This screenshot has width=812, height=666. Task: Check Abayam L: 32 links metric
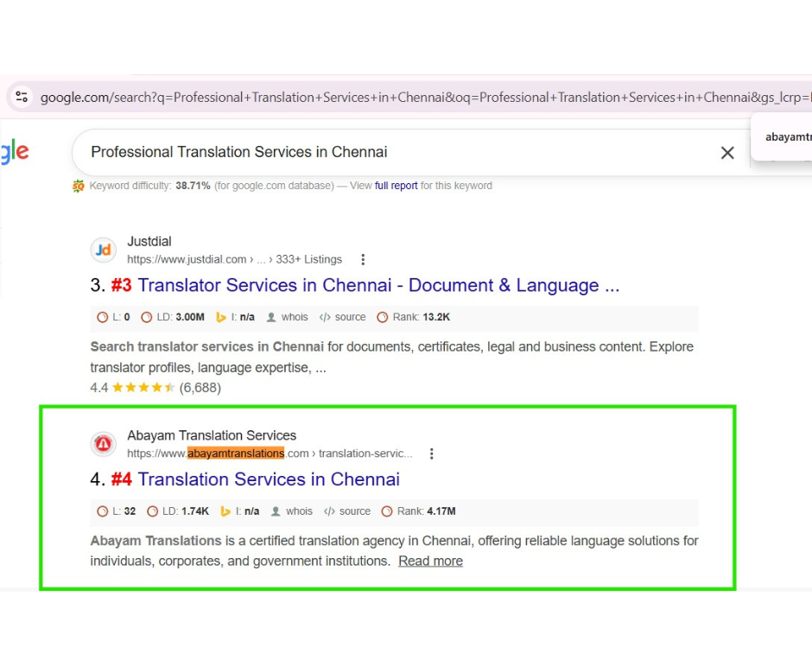coord(117,511)
